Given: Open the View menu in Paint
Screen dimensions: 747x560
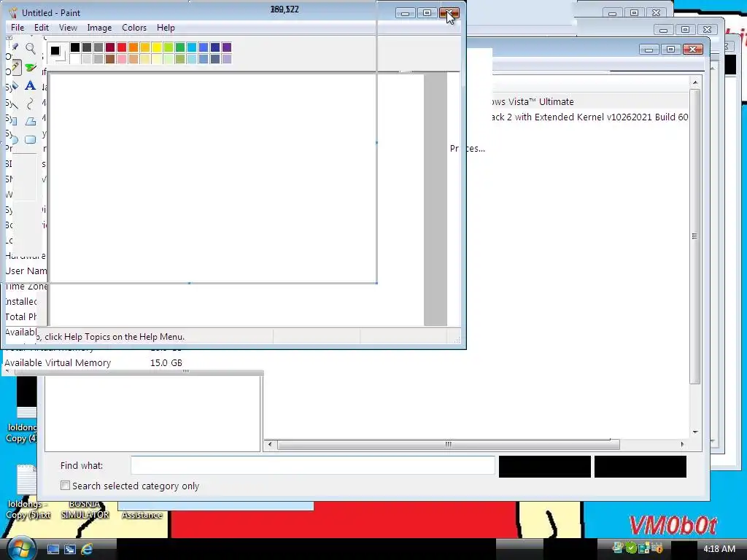Looking at the screenshot, I should (68, 28).
